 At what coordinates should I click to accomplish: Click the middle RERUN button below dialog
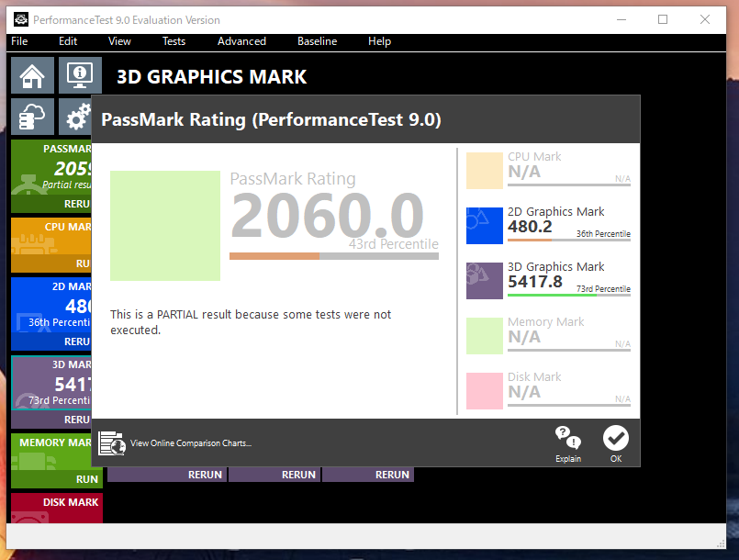pos(274,475)
